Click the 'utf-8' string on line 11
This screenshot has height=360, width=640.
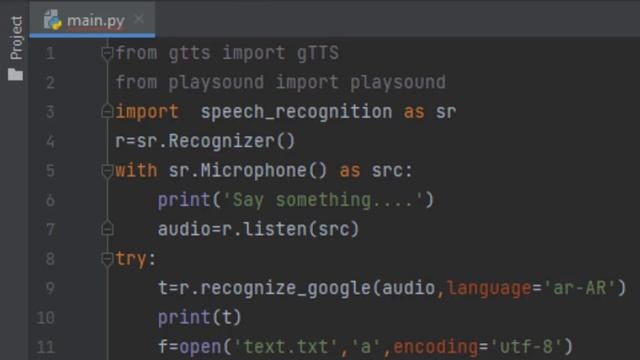(x=526, y=347)
